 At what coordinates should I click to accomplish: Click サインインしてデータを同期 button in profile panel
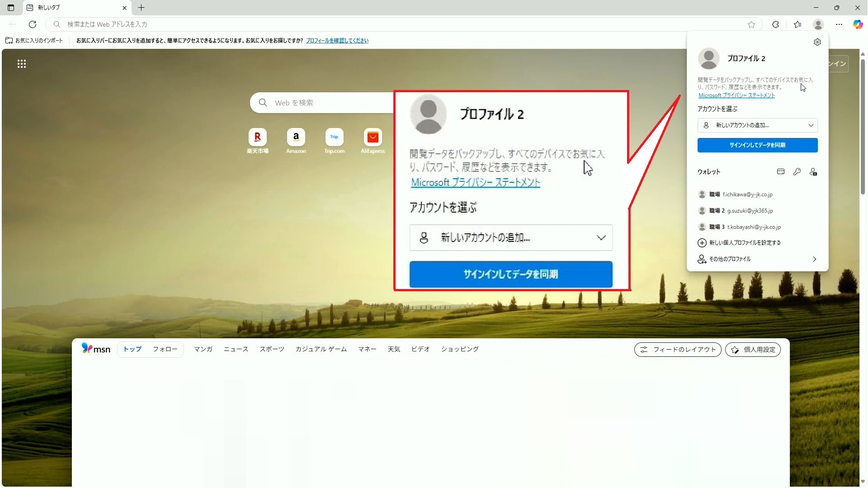[x=757, y=145]
